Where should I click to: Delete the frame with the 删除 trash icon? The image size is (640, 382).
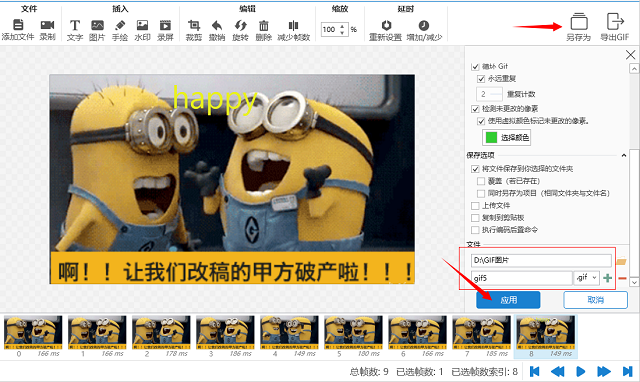264,25
